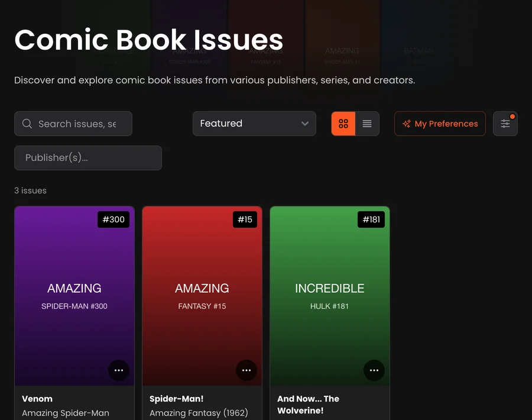
Task: Click the Amazing Fantasy (1962) series name
Action: (x=199, y=413)
